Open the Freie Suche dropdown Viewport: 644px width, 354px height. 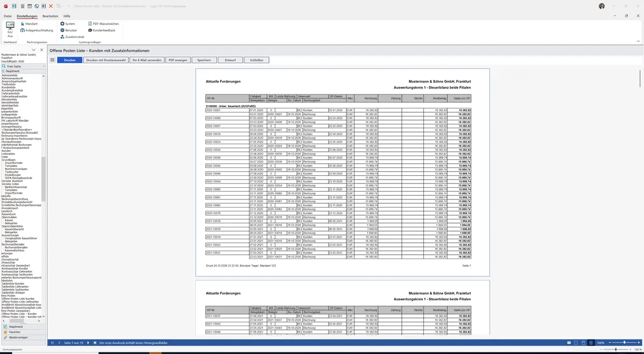pyautogui.click(x=44, y=67)
